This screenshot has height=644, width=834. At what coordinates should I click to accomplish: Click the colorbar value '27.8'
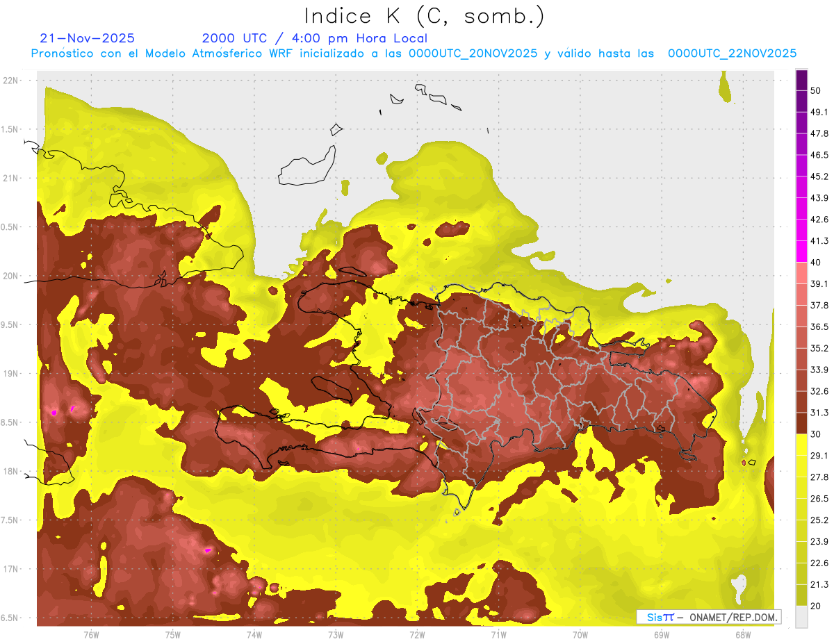click(819, 477)
